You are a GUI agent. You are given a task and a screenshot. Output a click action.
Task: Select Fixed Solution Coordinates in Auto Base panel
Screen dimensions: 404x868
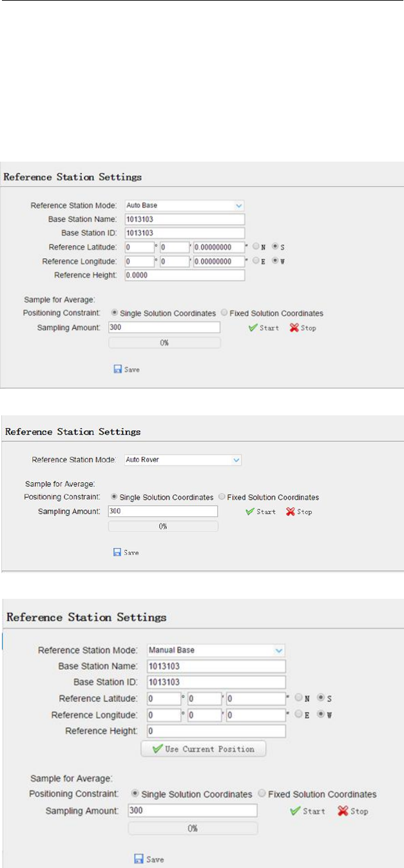click(x=224, y=313)
